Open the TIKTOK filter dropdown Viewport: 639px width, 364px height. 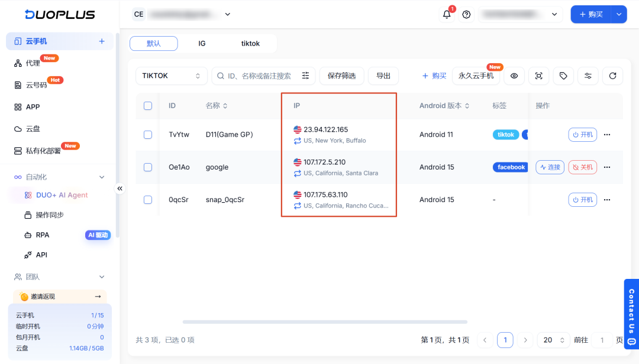point(171,76)
